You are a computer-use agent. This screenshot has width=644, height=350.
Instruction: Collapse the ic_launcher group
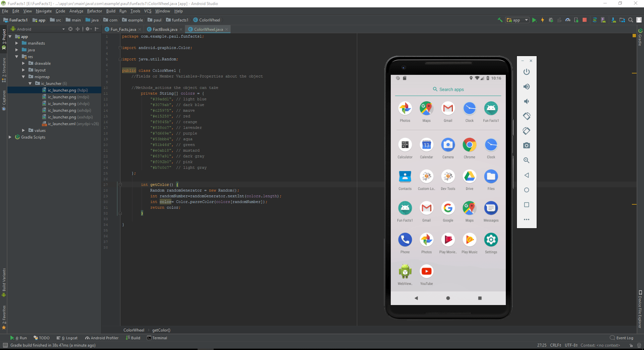click(x=30, y=84)
